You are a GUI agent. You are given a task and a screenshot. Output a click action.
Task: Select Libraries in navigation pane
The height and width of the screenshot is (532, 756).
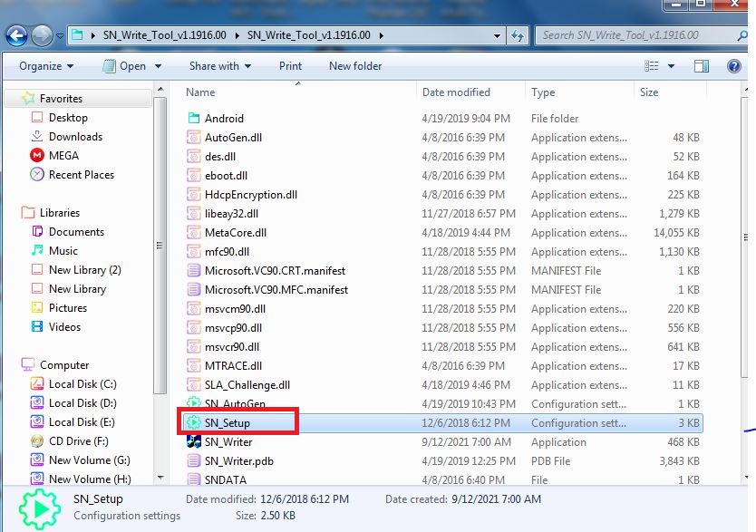coord(60,212)
